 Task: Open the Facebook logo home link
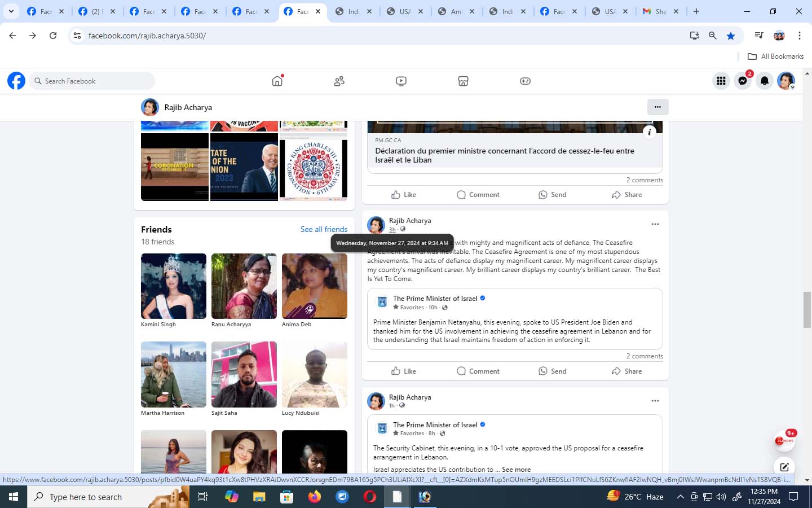coord(16,81)
